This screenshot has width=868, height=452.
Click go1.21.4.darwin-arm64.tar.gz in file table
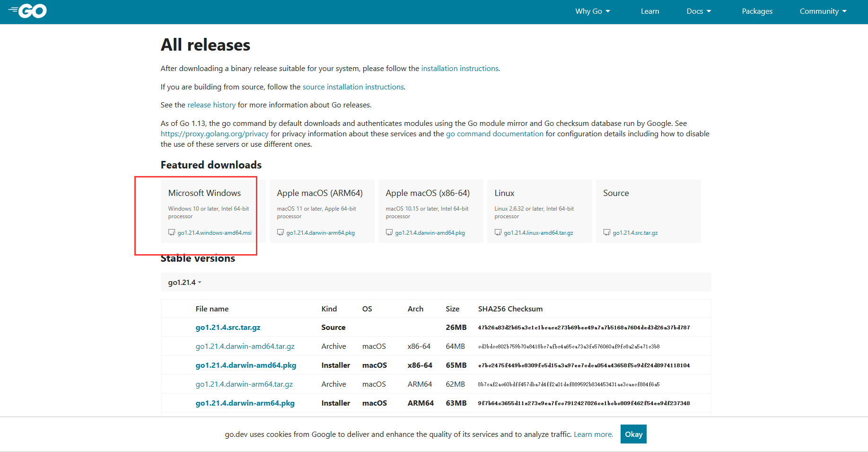244,384
